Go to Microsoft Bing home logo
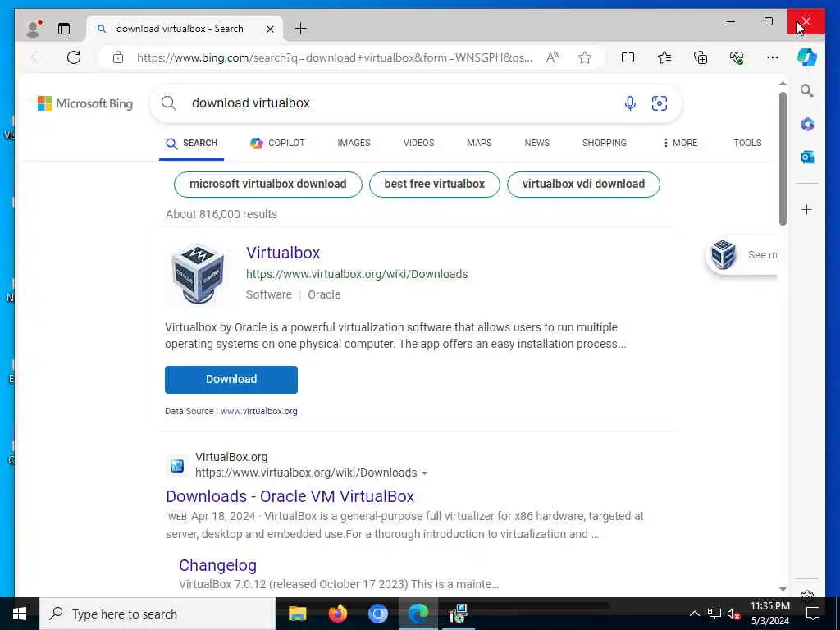Screen dimensions: 840x630 coord(85,103)
